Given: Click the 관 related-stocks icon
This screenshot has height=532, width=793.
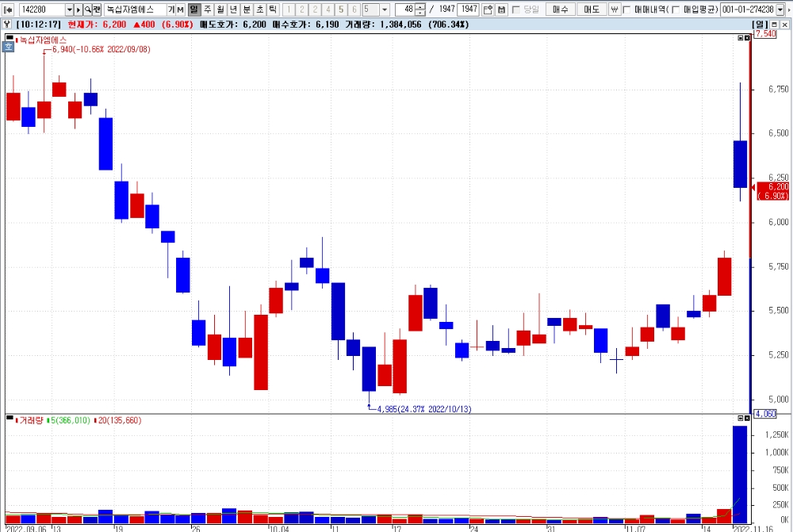Looking at the screenshot, I should click(x=97, y=9).
